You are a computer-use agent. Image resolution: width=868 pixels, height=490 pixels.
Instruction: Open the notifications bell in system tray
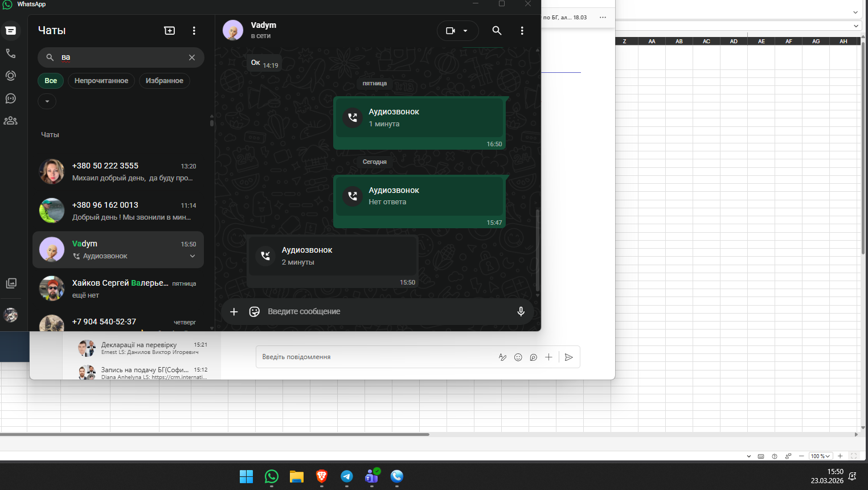tap(853, 476)
